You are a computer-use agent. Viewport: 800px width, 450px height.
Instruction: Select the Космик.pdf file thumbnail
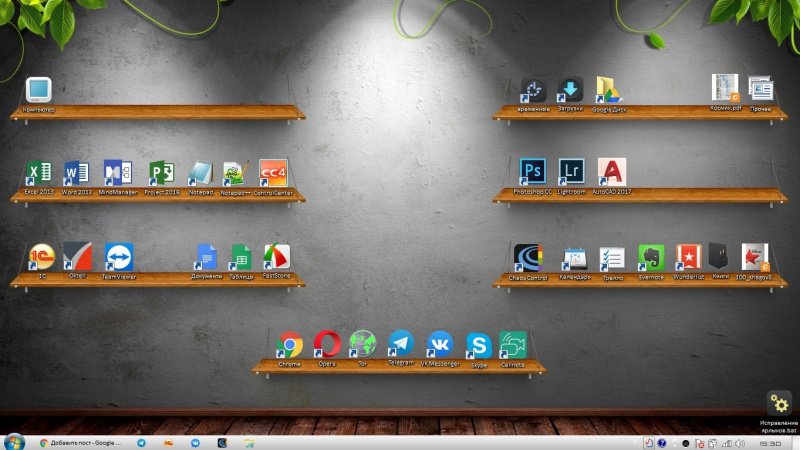[724, 87]
